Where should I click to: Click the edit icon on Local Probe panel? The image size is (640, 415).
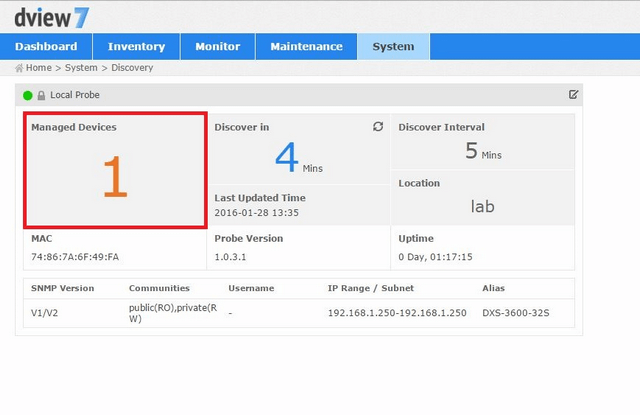click(x=573, y=95)
